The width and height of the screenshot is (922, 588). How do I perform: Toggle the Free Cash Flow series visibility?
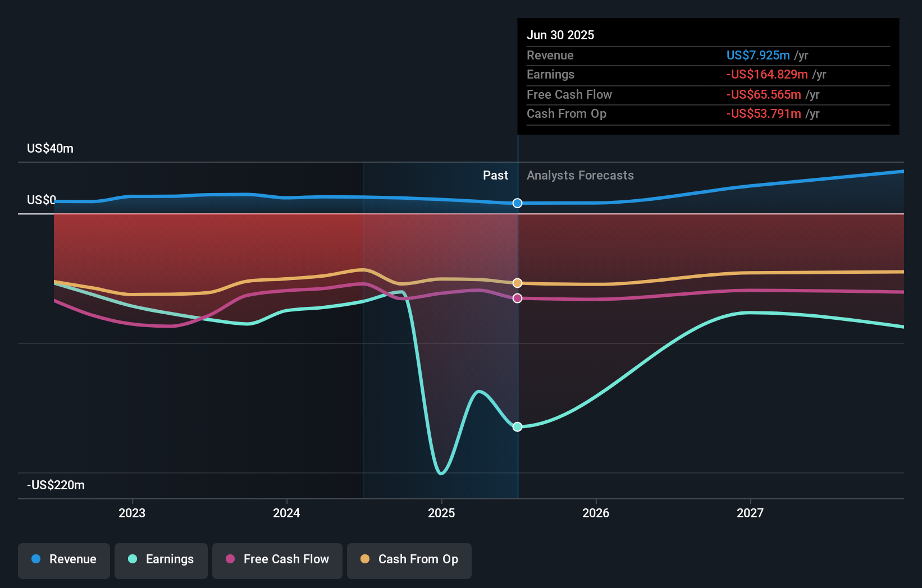pos(277,559)
